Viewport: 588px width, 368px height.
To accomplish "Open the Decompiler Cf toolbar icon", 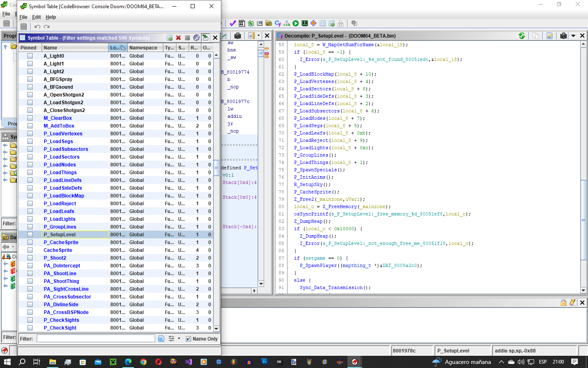I will tap(278, 23).
